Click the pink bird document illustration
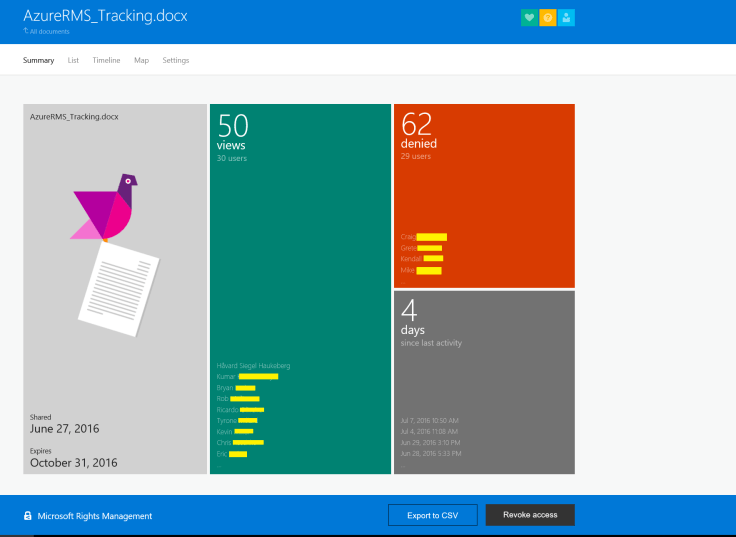736x537 pixels. [105, 208]
